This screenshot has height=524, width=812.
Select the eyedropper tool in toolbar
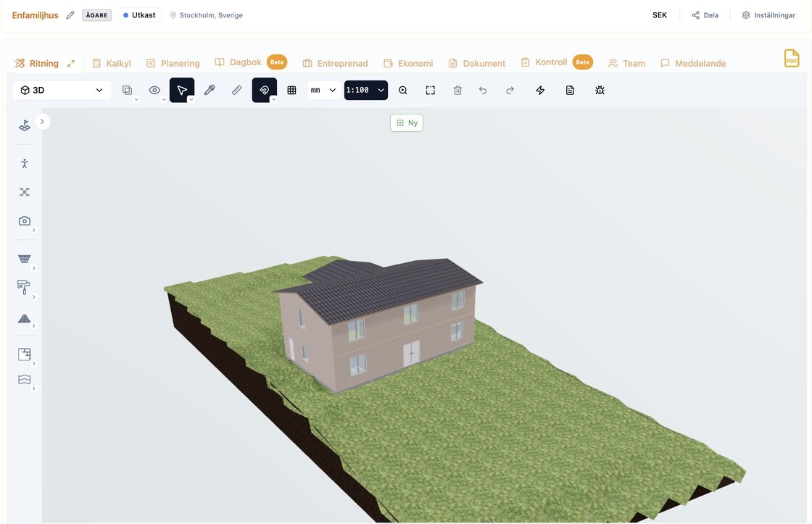(210, 90)
